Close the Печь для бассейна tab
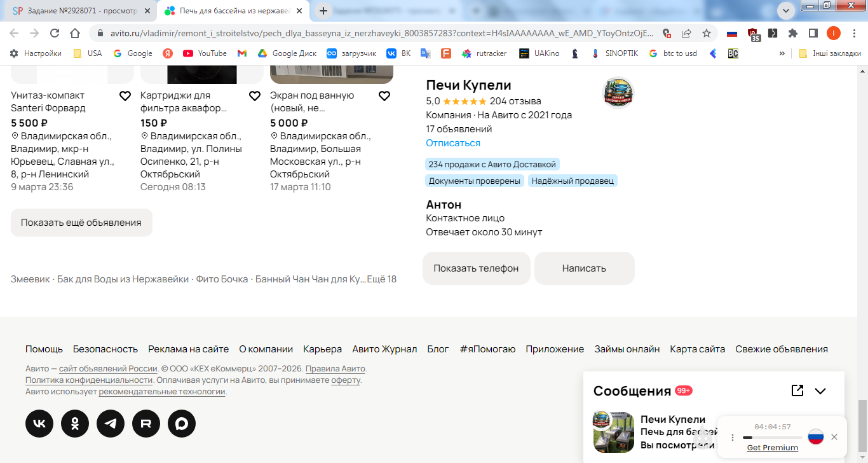The image size is (868, 463). [x=299, y=11]
